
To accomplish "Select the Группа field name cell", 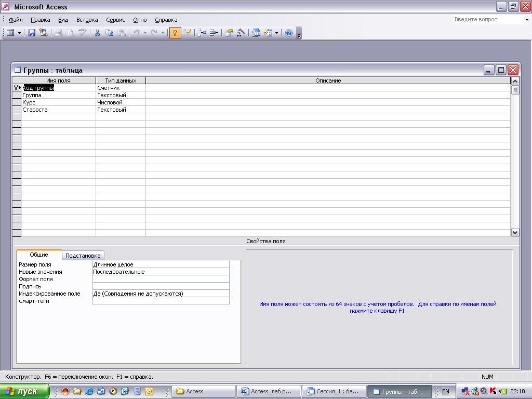I will tap(58, 95).
